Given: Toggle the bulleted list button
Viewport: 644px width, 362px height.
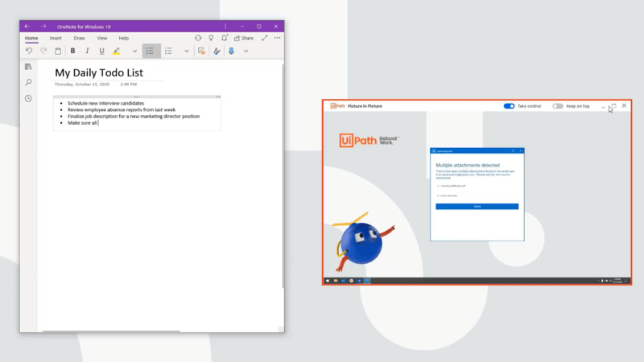Looking at the screenshot, I should click(150, 51).
